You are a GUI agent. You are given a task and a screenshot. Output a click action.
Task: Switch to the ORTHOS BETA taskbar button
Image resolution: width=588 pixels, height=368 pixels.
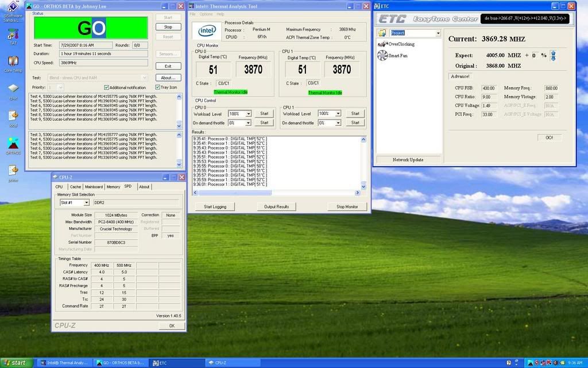121,363
